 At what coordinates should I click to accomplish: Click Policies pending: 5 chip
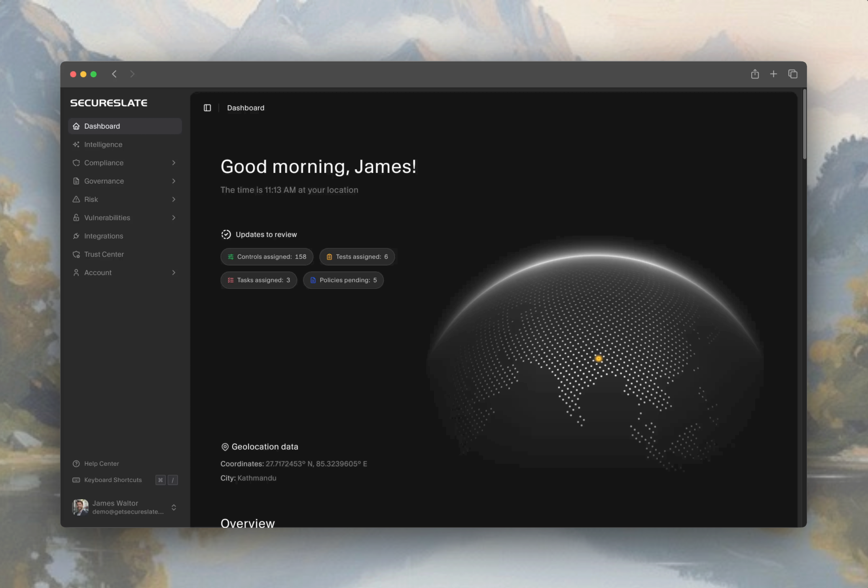pyautogui.click(x=343, y=280)
